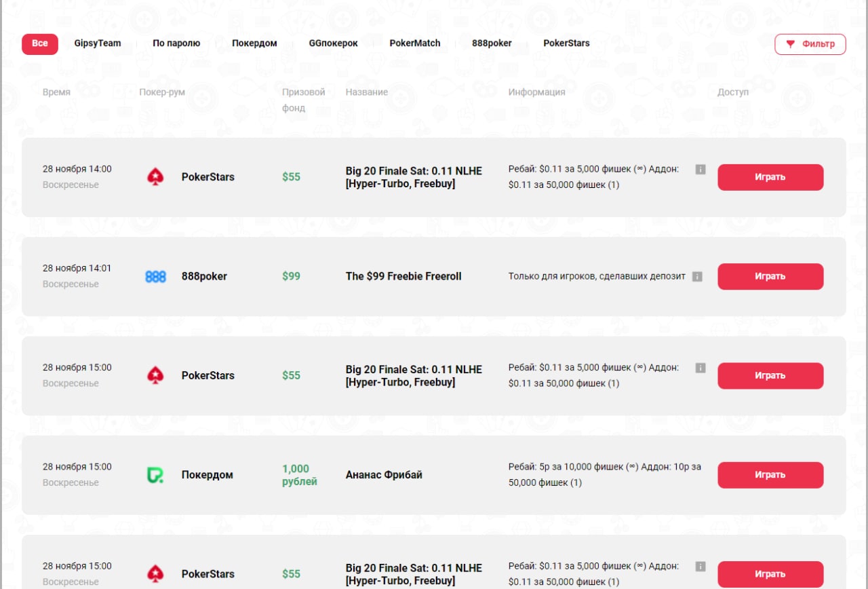The height and width of the screenshot is (589, 868).
Task: Switch to the GipsyTeam tab
Action: [x=98, y=43]
